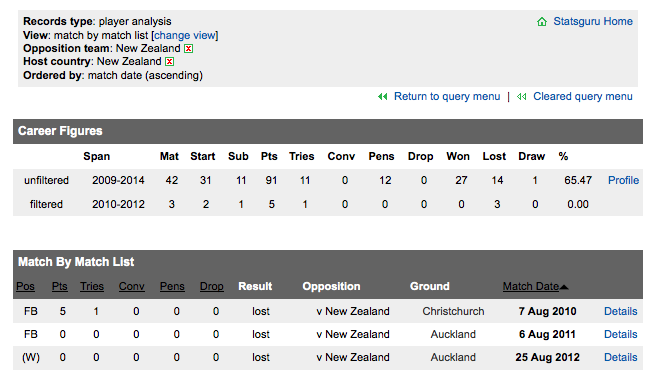Click the Result column header
653x385 pixels.
pyautogui.click(x=255, y=287)
